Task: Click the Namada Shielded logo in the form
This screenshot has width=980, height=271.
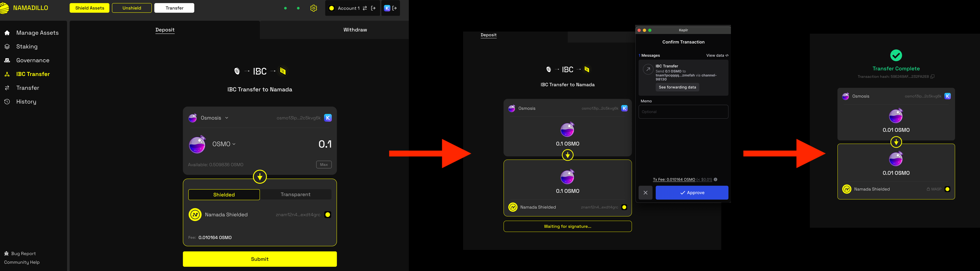Action: [x=195, y=215]
